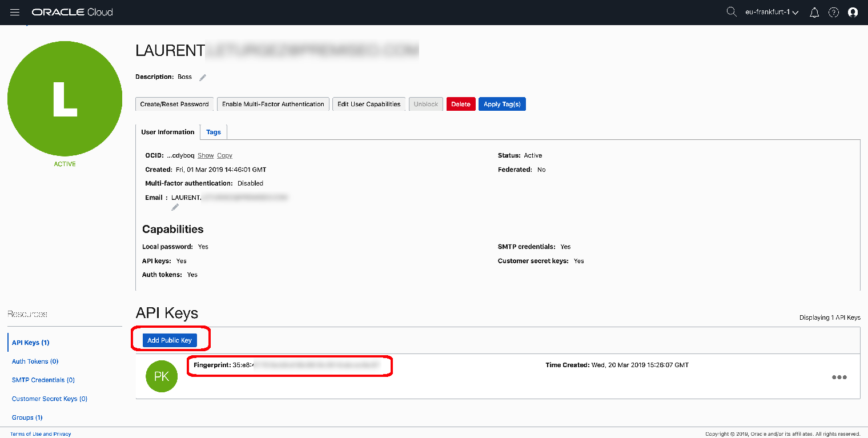868x438 pixels.
Task: Open the help question mark icon
Action: pos(834,13)
